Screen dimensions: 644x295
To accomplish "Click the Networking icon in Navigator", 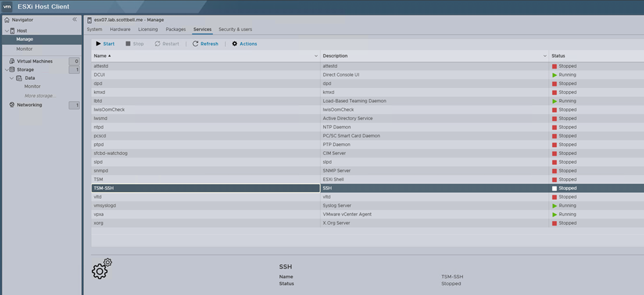I will click(12, 105).
